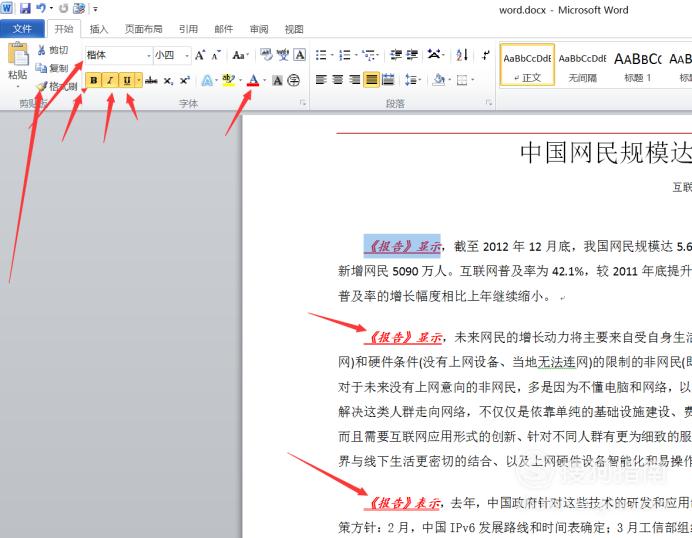
Task: Click the Word icon in title bar
Action: coord(7,8)
